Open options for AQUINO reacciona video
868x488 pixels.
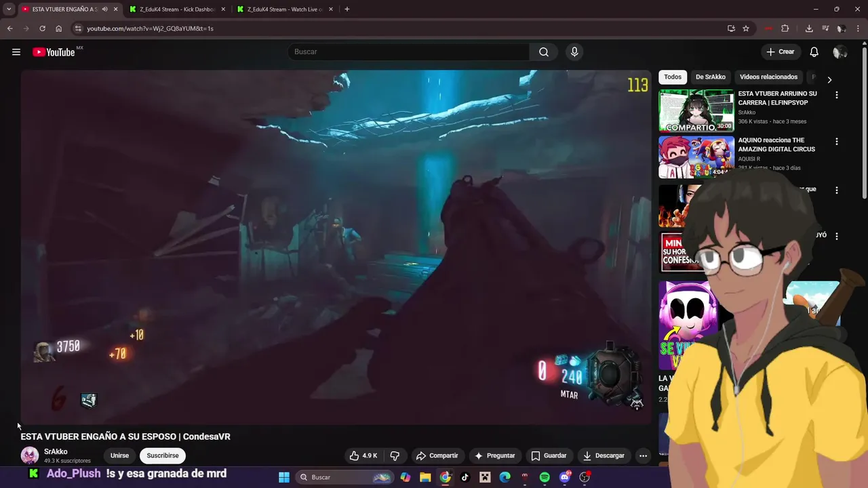pos(837,142)
